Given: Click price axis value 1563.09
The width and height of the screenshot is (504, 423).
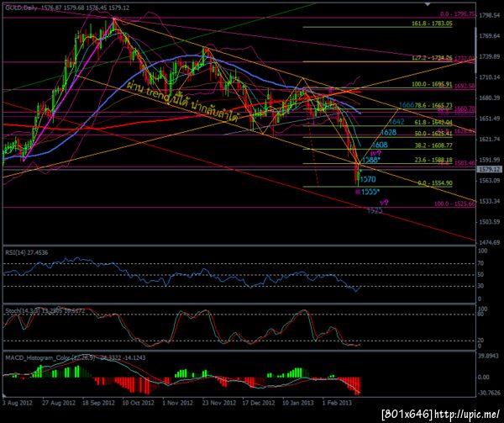Looking at the screenshot, I should coord(489,181).
